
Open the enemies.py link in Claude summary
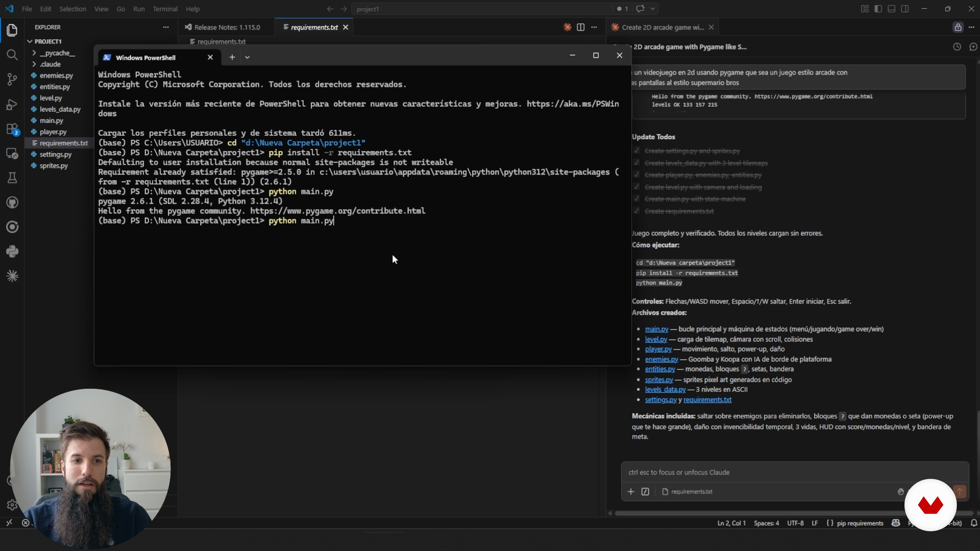tap(661, 359)
